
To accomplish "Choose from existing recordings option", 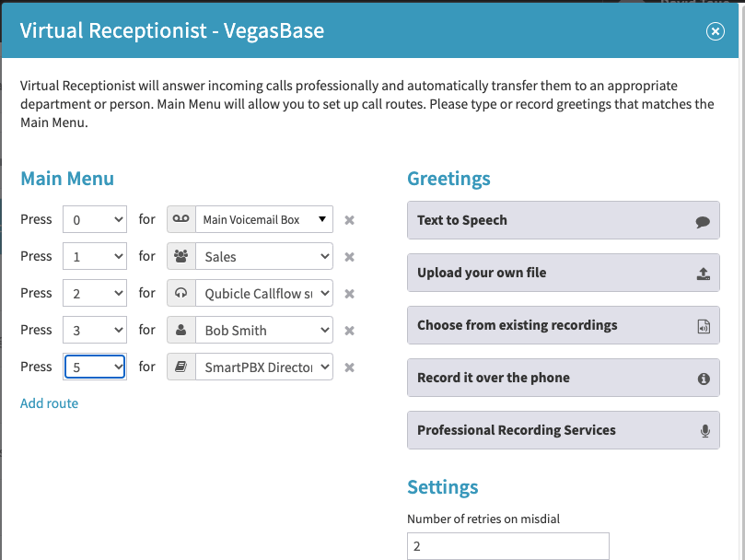I will [563, 325].
